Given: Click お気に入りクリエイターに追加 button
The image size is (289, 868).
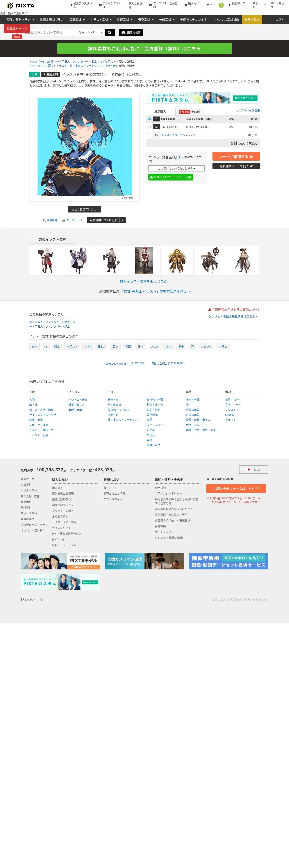Looking at the screenshot, I should 171,177.
